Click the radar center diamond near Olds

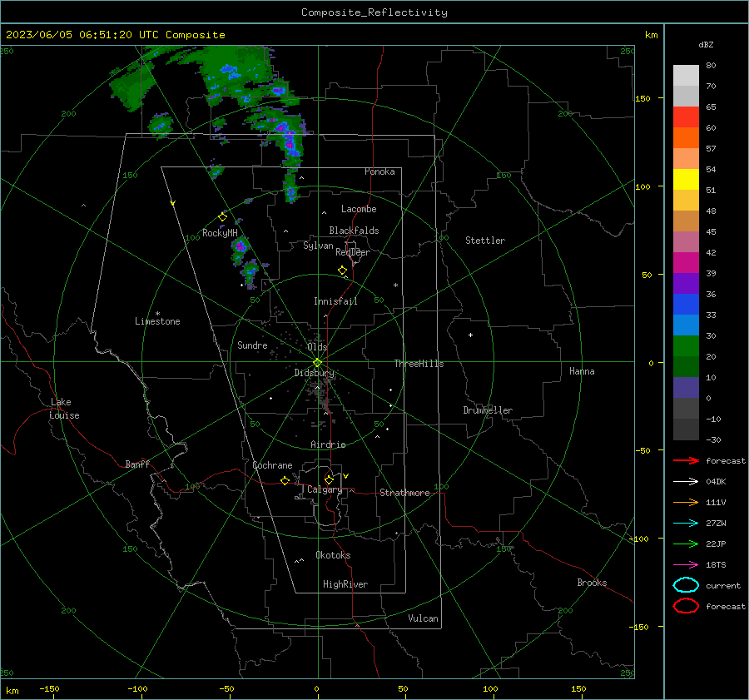coord(317,363)
